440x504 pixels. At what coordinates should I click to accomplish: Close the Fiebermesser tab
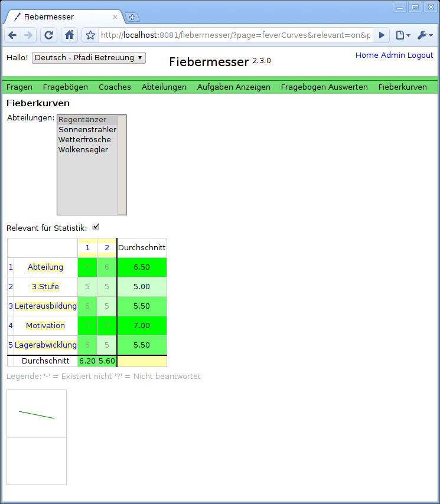pos(115,17)
